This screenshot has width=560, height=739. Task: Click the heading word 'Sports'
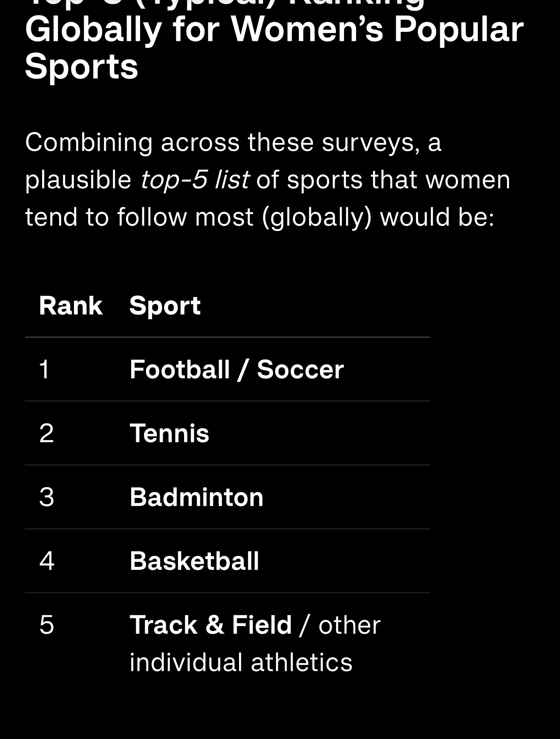coord(82,66)
